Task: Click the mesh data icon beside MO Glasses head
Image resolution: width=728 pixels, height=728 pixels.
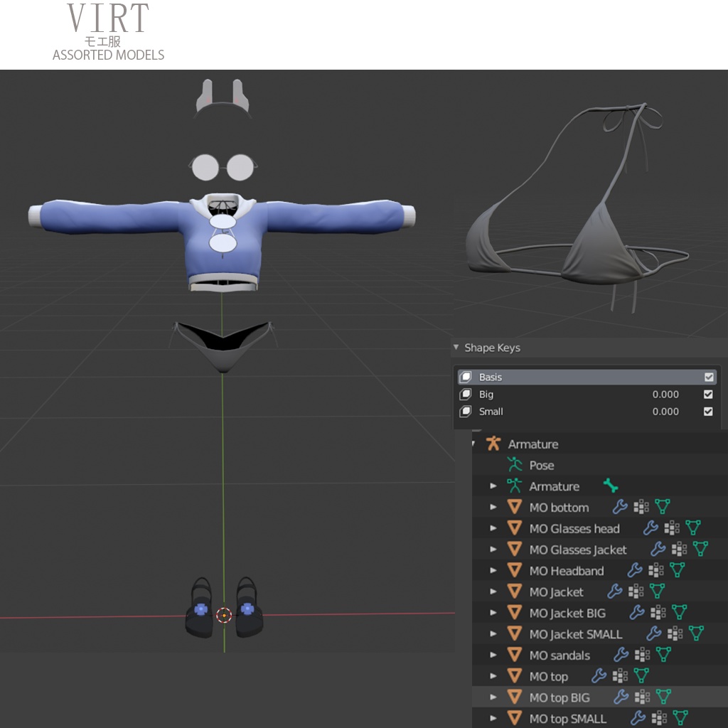Action: pyautogui.click(x=693, y=528)
